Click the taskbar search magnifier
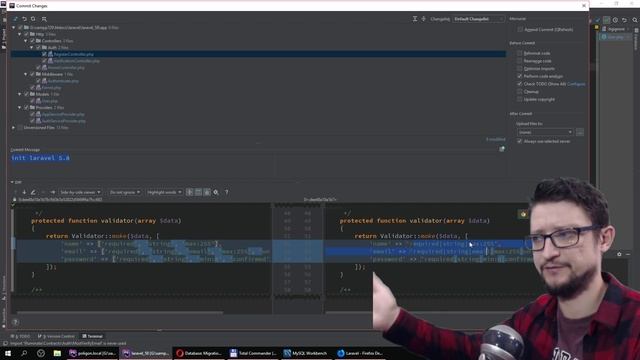Viewport: 640px width, 360px height. click(x=24, y=353)
